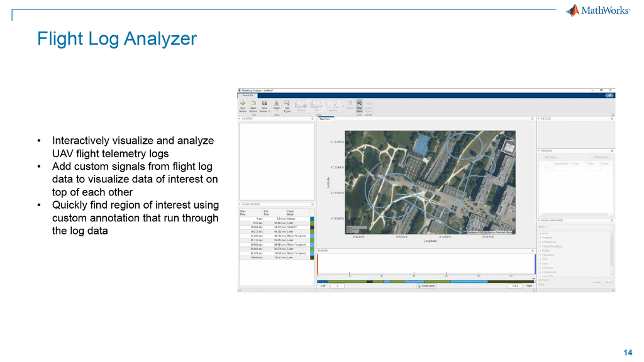
Task: Tick the signal checkbox in the Signals table
Action: (546, 169)
